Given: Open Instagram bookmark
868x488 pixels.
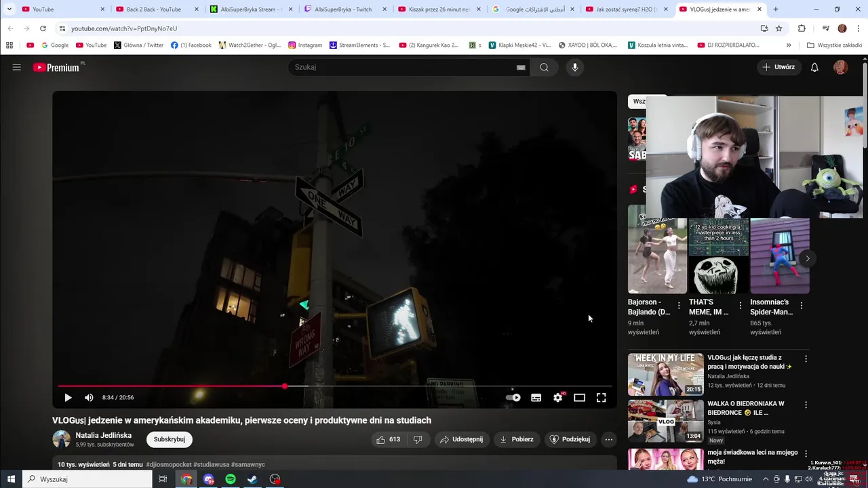Looking at the screenshot, I should tap(305, 45).
